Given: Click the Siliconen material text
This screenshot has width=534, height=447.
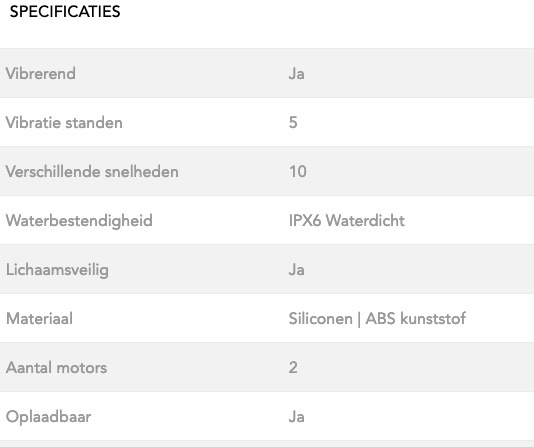Looking at the screenshot, I should 320,319.
